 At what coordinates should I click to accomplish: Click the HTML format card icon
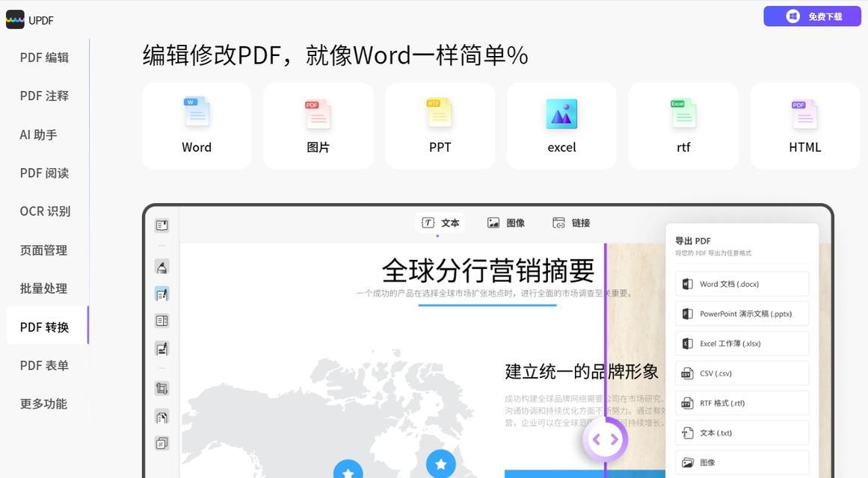(805, 114)
